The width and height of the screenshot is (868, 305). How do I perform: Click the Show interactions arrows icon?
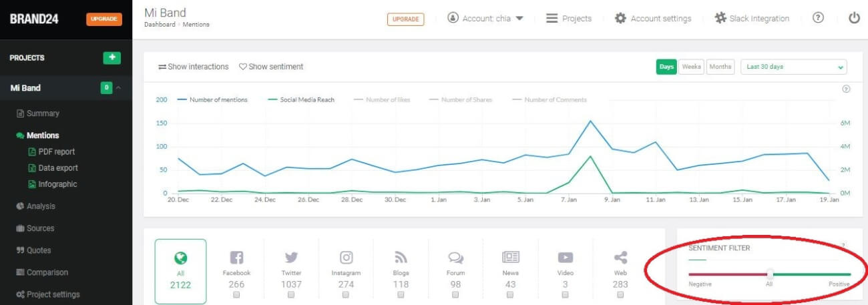tap(162, 67)
